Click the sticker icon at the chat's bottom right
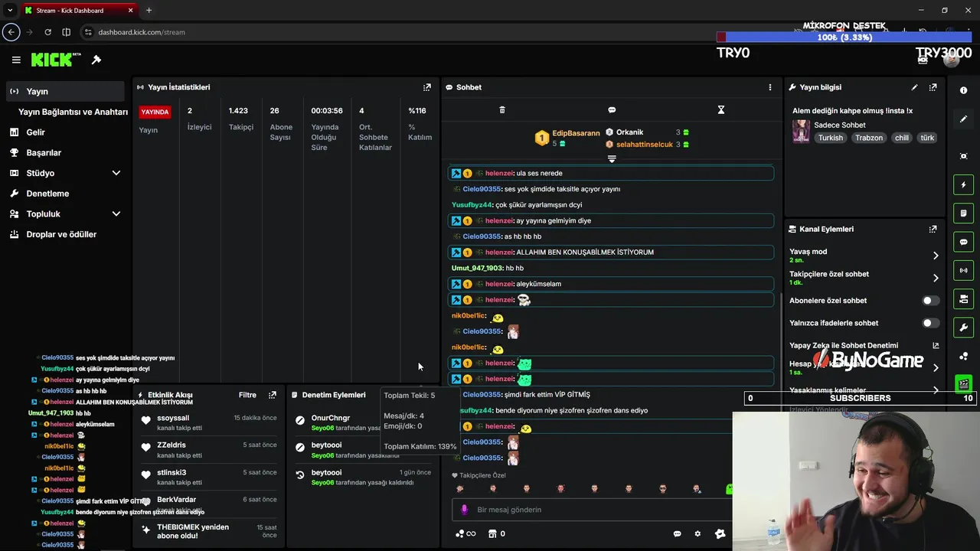Screen dimensions: 980x551 [720, 534]
